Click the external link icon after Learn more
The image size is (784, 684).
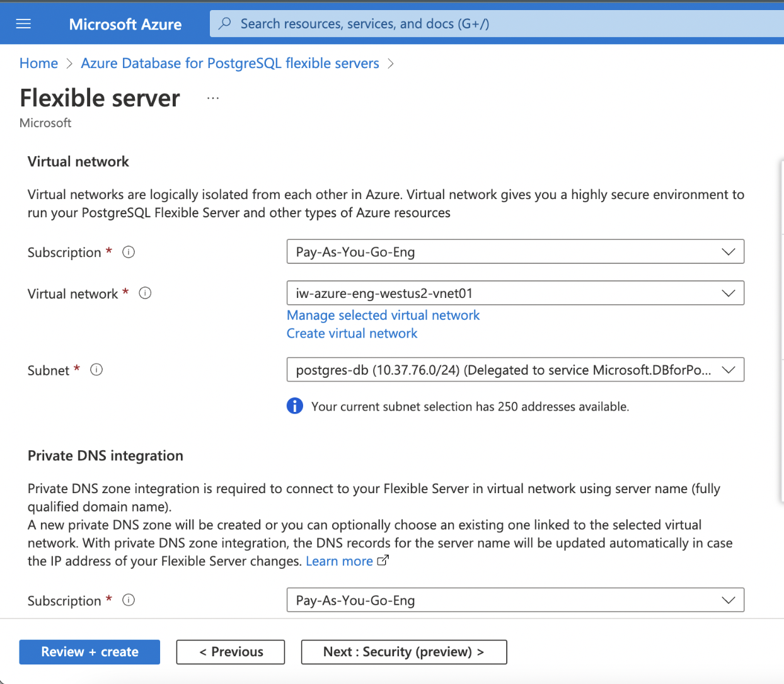pyautogui.click(x=383, y=561)
